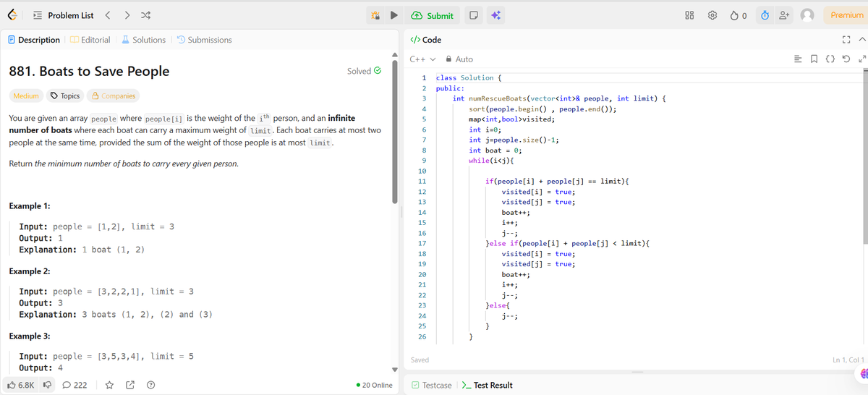This screenshot has height=395, width=868.
Task: Expand editor with diagonal arrows icon
Action: point(862,59)
